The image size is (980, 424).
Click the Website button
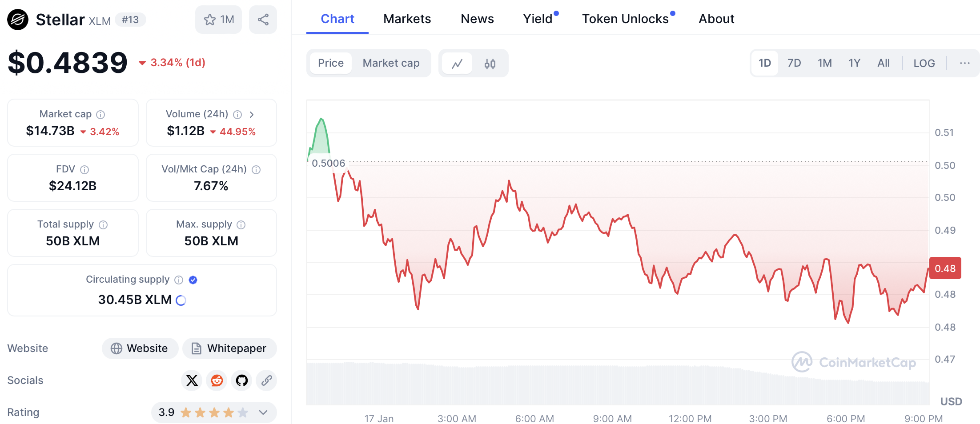140,348
